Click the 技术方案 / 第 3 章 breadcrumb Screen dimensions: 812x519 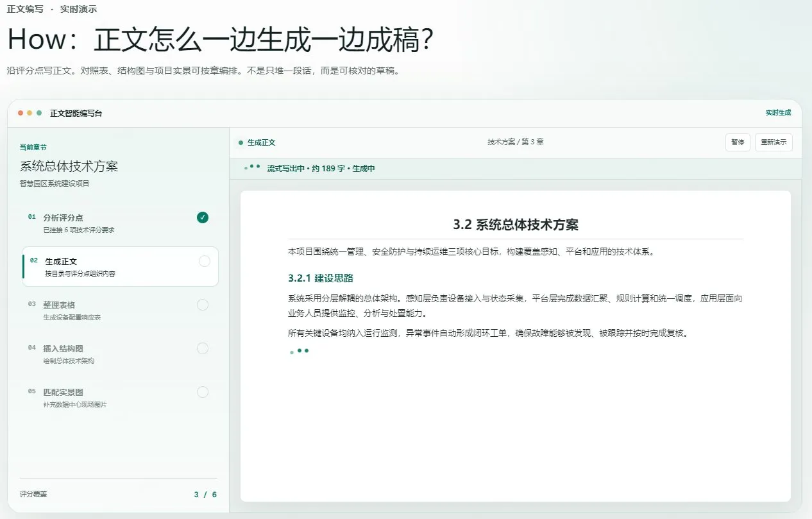(x=516, y=142)
